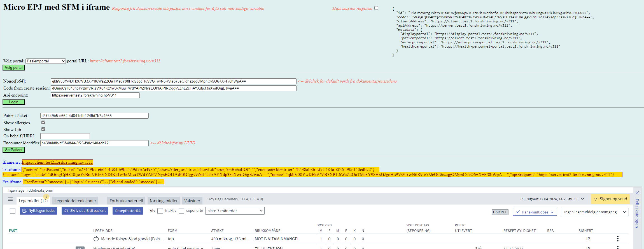Select the Metode folsyre&jod gravid medication name

pos(132,239)
